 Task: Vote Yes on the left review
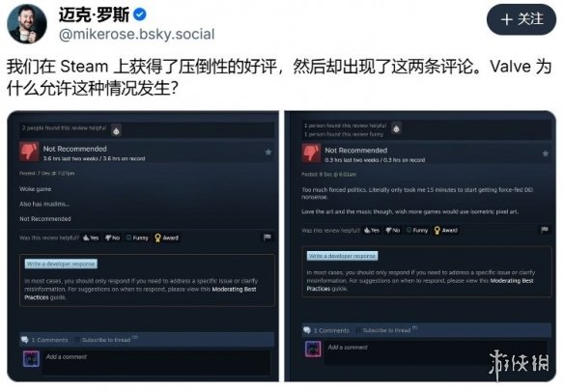pos(91,238)
